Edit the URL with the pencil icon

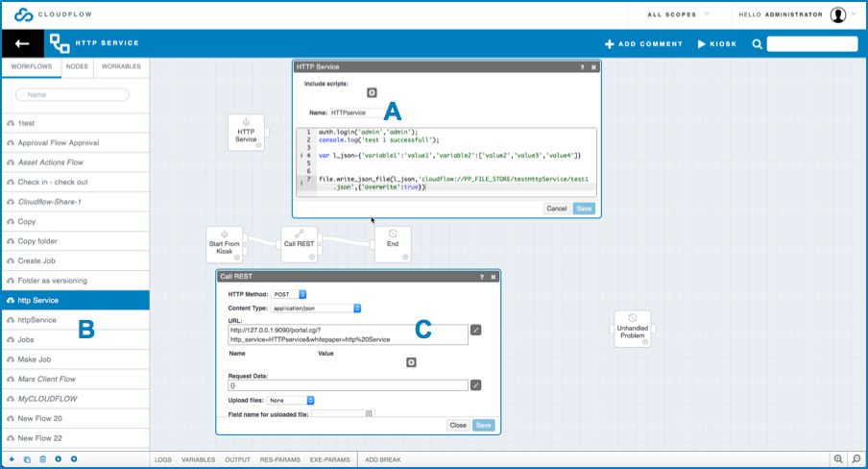[475, 330]
